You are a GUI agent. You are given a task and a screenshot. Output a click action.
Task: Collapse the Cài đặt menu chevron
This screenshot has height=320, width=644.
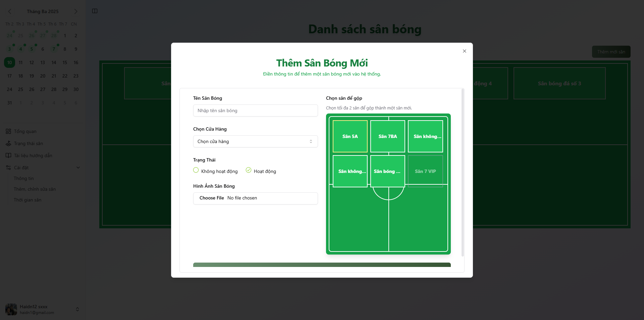pos(78,168)
